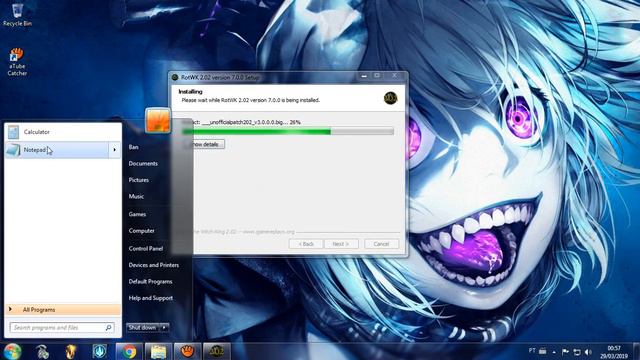Image resolution: width=640 pixels, height=360 pixels.
Task: Click the Recycle Bin desktop icon
Action: point(17,14)
